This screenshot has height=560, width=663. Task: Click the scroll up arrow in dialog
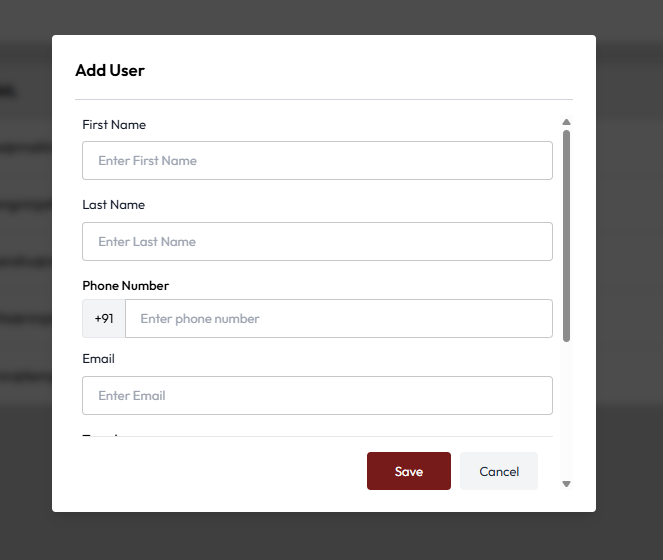point(566,123)
